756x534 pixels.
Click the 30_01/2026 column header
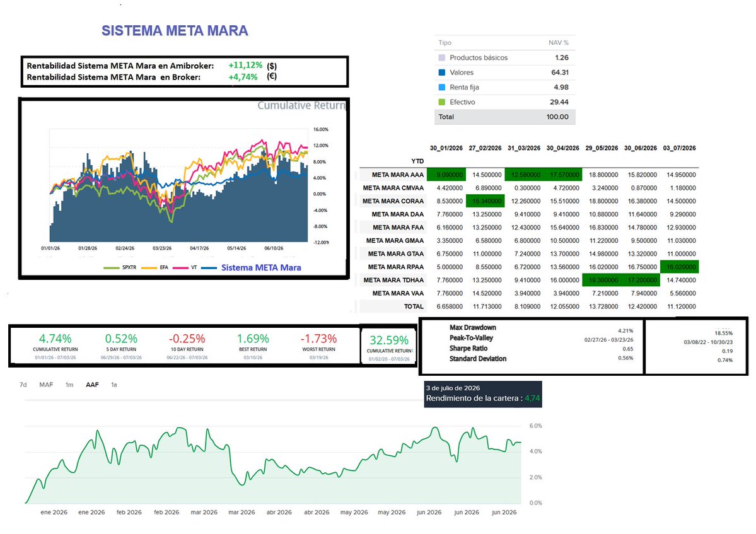[x=446, y=148]
